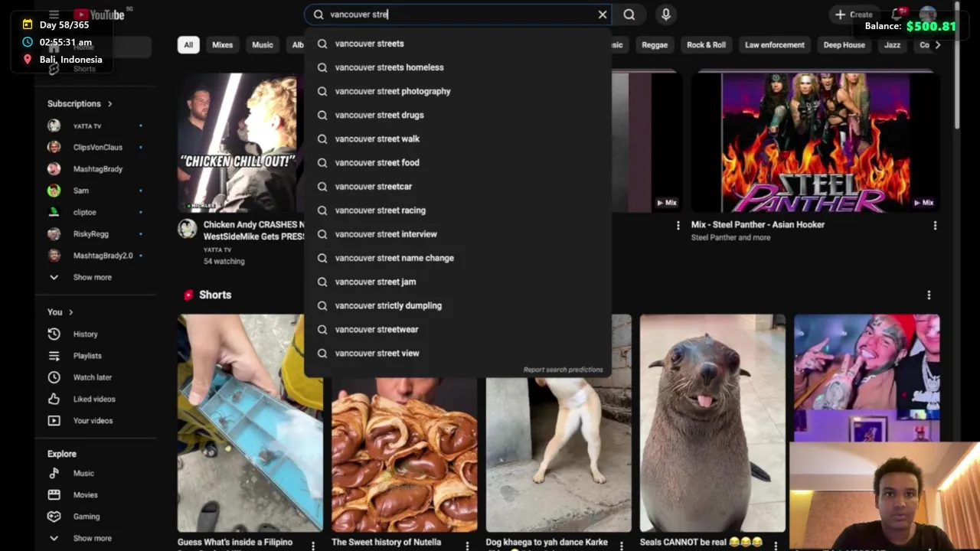Expand 'Show more' under Explore

tap(96, 538)
